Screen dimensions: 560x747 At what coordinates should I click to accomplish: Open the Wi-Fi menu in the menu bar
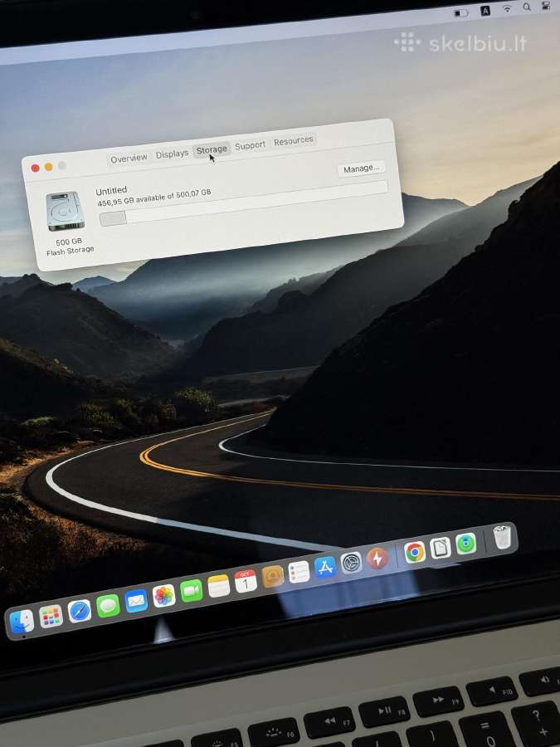507,8
